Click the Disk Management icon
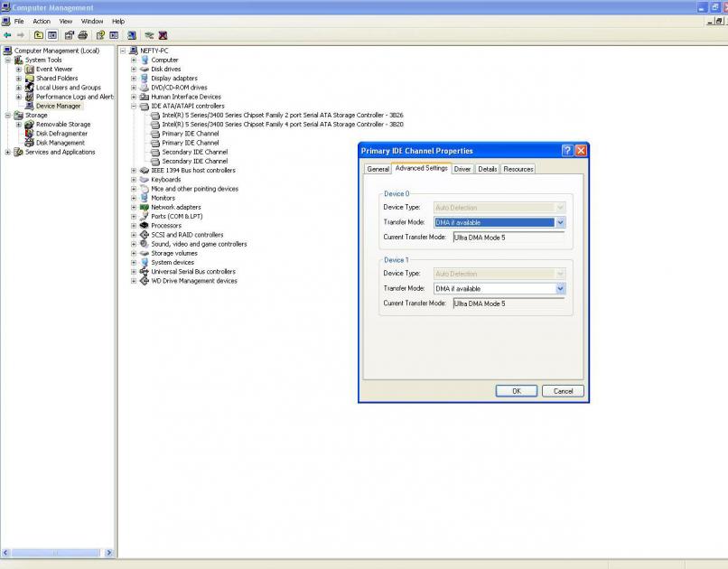This screenshot has width=728, height=569. pos(29,143)
